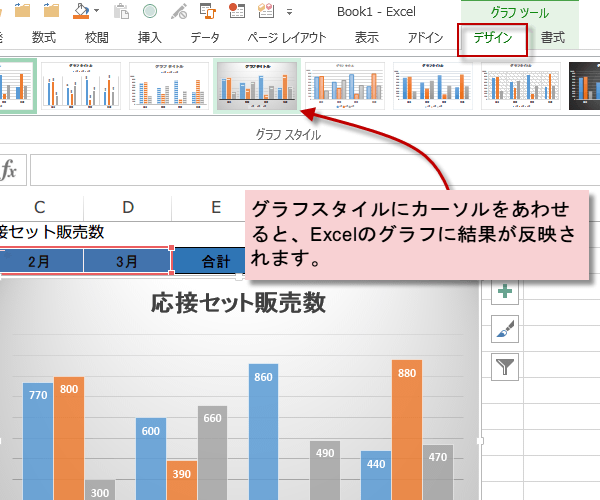Image resolution: width=600 pixels, height=500 pixels.
Task: Click the 合計 header cell
Action: pos(209,261)
